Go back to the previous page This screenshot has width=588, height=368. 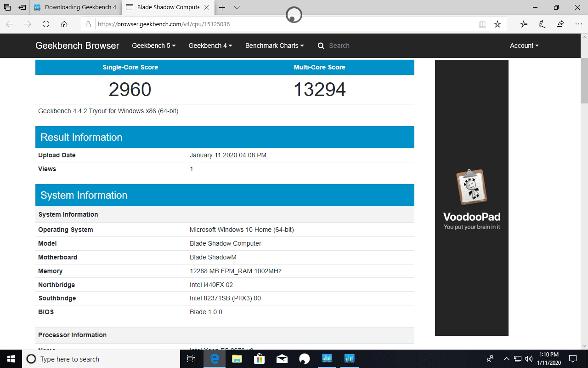pyautogui.click(x=10, y=24)
